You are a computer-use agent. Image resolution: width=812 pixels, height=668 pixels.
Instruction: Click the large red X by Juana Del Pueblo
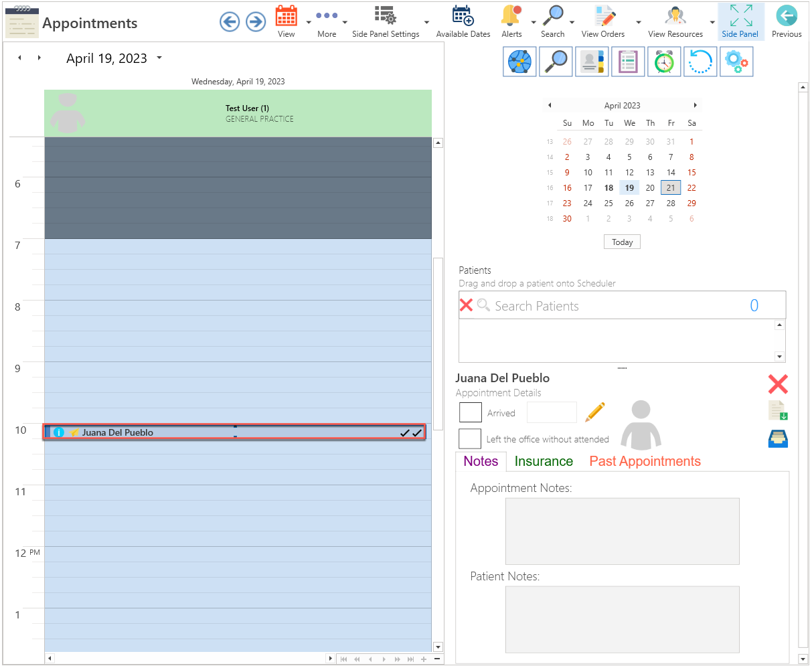[778, 384]
